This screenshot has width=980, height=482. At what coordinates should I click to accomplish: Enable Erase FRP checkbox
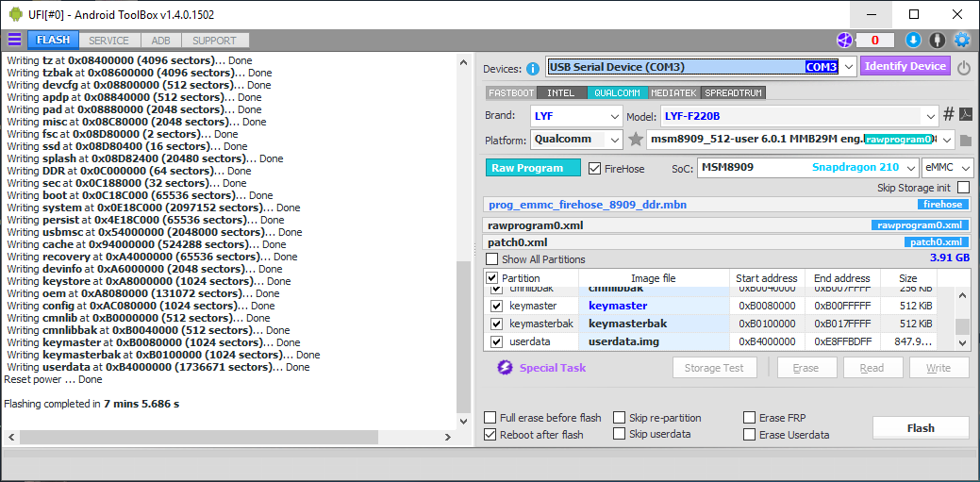(749, 418)
